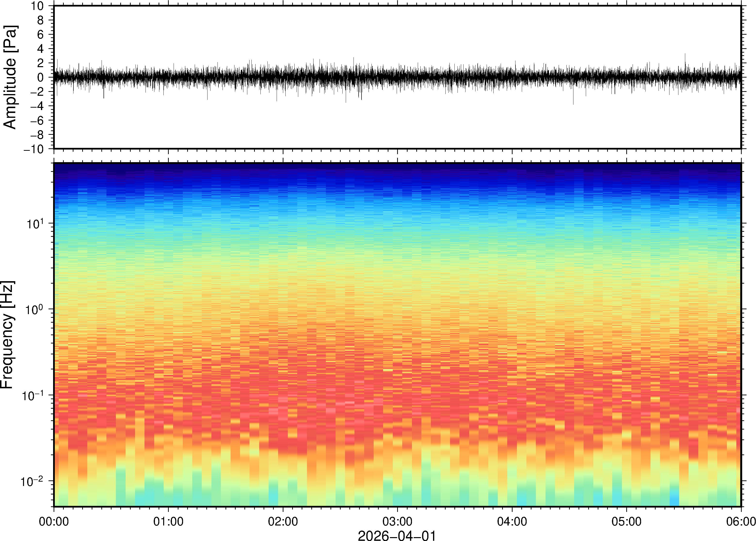Viewport: 756px width, 541px height.
Task: Click the negative waveform spike after 04:30
Action: coord(573,100)
